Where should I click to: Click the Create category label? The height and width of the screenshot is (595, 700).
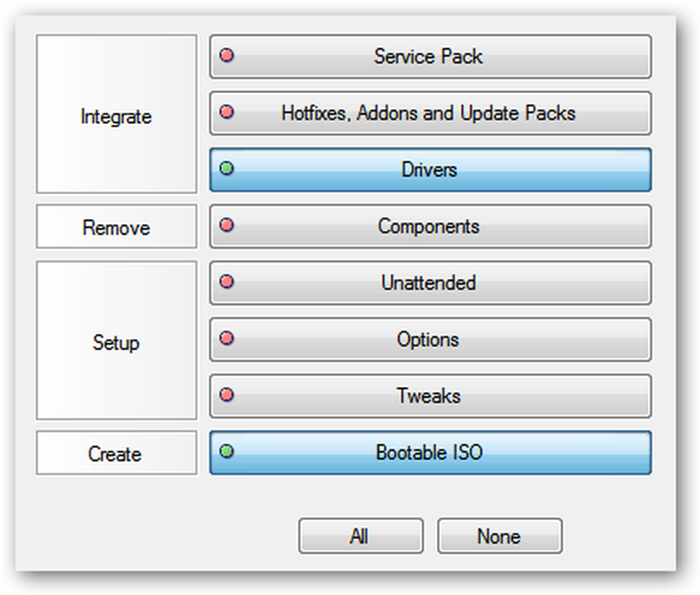(x=116, y=453)
